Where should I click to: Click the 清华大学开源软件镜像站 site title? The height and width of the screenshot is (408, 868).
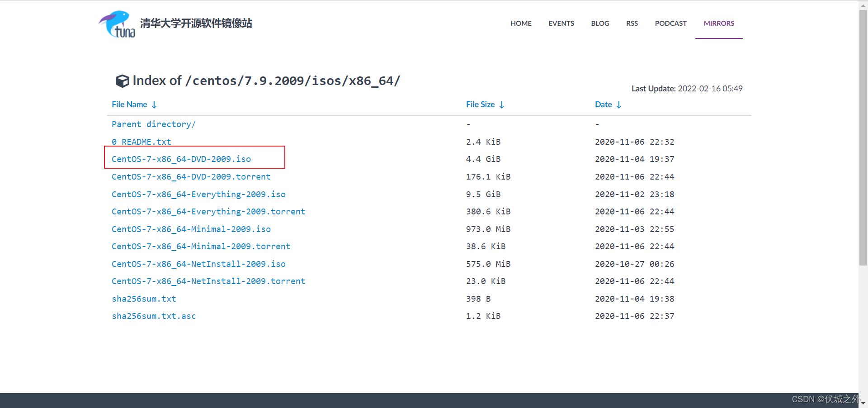pos(196,24)
